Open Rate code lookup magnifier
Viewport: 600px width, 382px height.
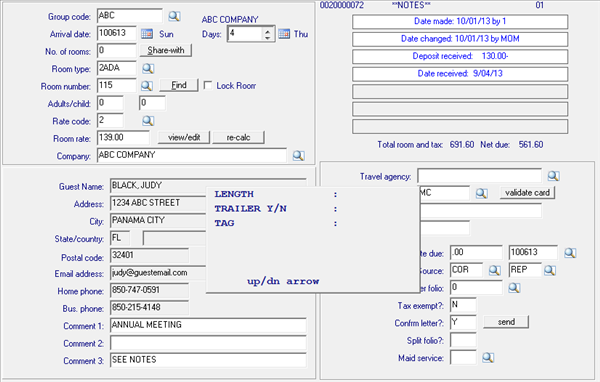tap(148, 121)
